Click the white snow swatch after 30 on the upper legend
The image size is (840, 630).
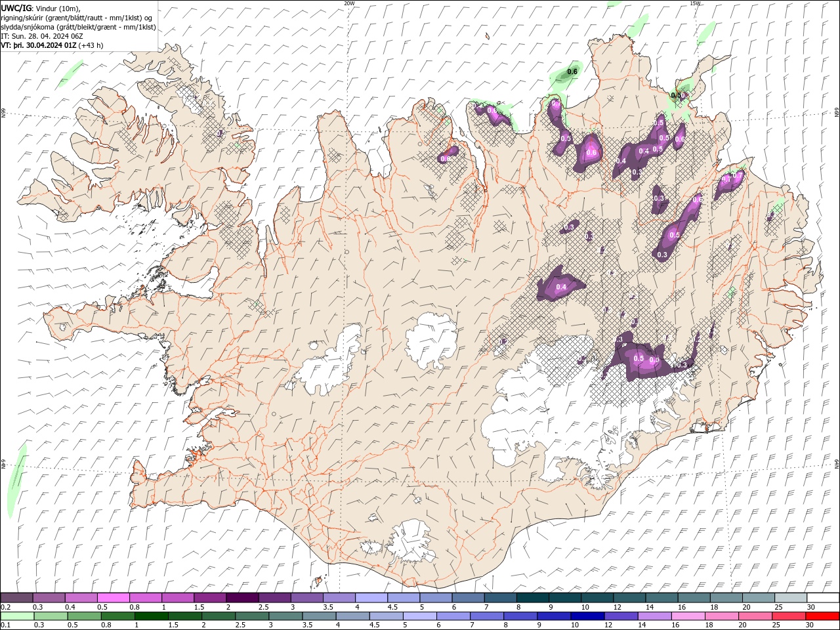point(822,598)
